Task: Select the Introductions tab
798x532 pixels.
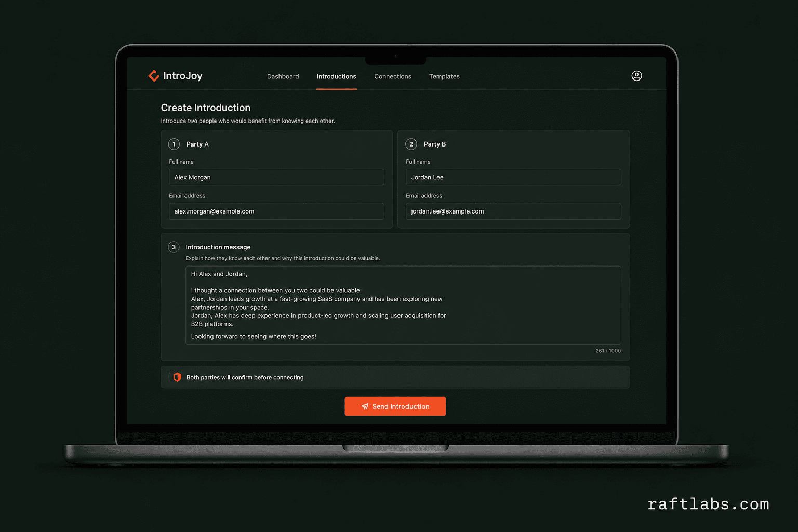Action: click(337, 76)
